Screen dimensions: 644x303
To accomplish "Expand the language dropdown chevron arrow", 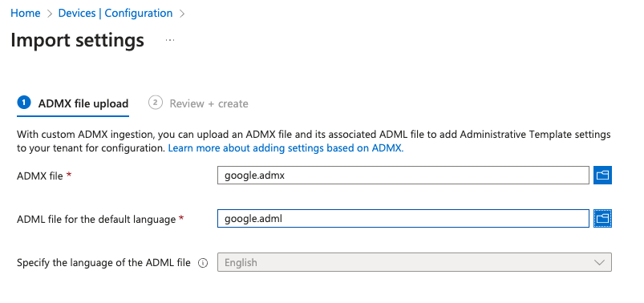I will 599,262.
